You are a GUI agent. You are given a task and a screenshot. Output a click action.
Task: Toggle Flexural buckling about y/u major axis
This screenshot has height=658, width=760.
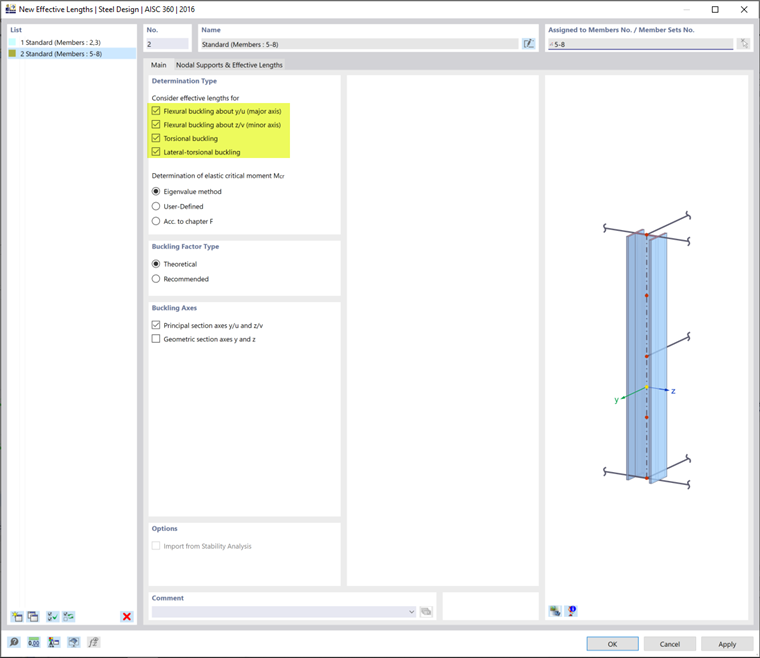[156, 111]
